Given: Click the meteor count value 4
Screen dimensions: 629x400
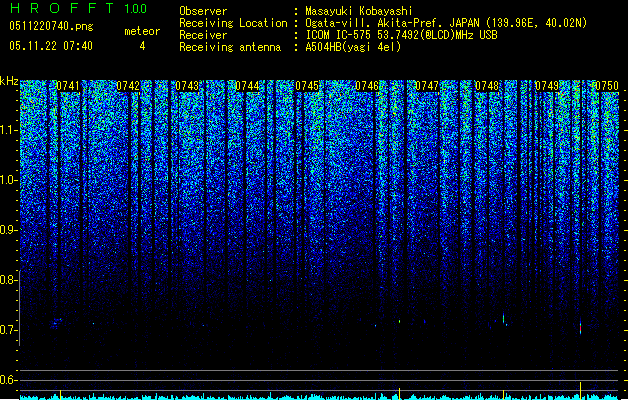Looking at the screenshot, I should pyautogui.click(x=142, y=46).
